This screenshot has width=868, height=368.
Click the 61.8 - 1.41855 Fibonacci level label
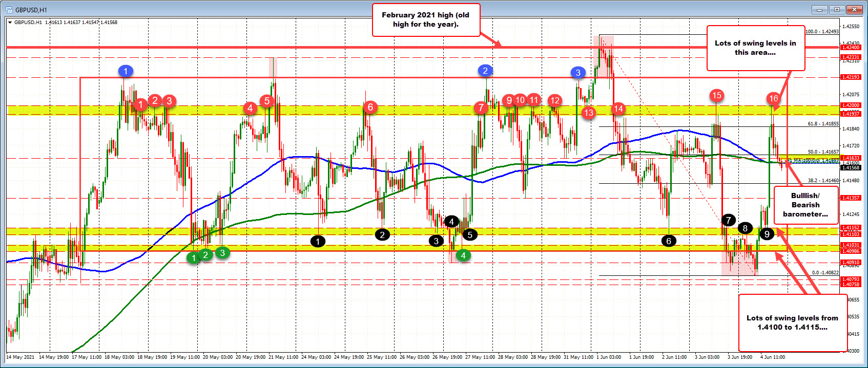823,124
